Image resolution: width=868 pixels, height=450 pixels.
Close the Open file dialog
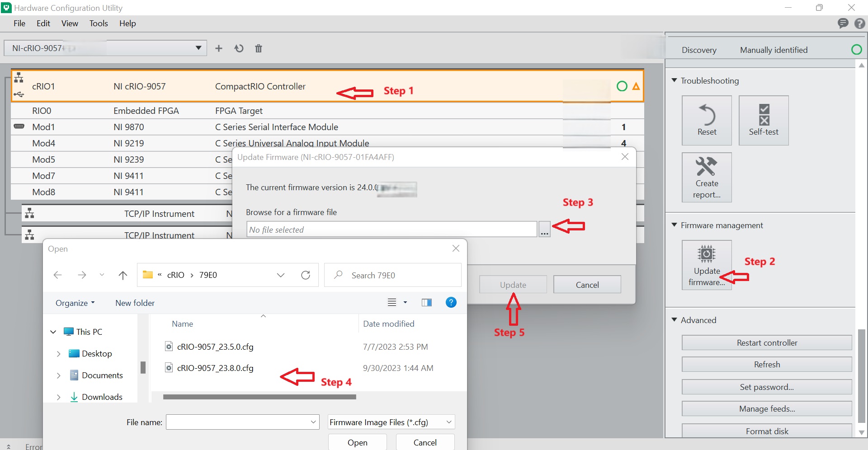456,248
